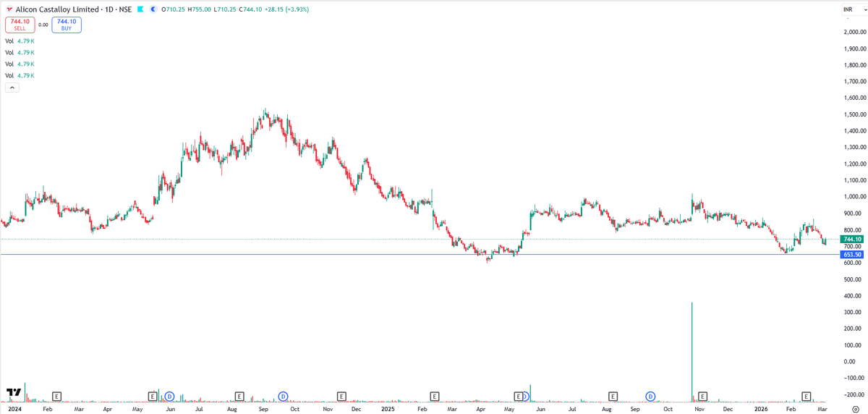
Task: Open the earnings marker near Aug 2024
Action: pyautogui.click(x=239, y=396)
